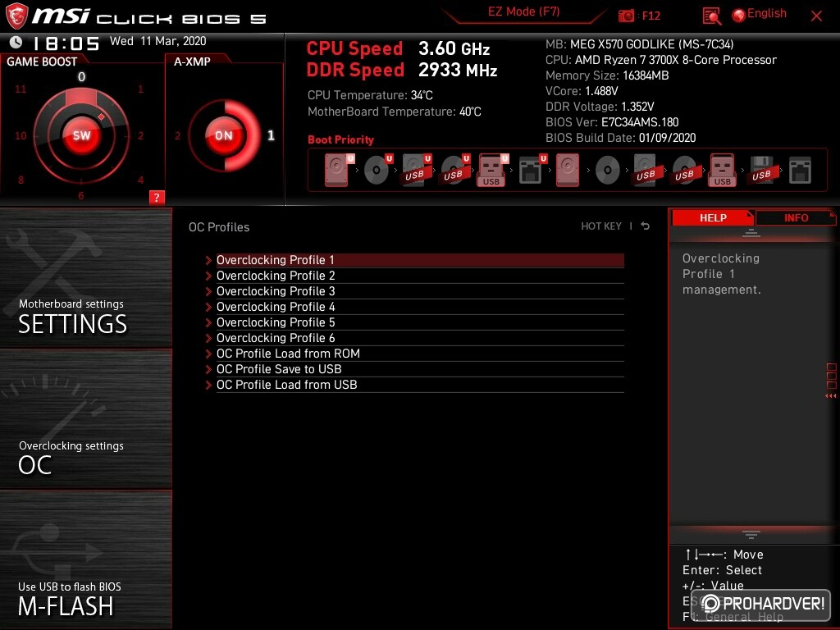
Task: Expand Overclocking Profile 4 arrow
Action: point(208,307)
